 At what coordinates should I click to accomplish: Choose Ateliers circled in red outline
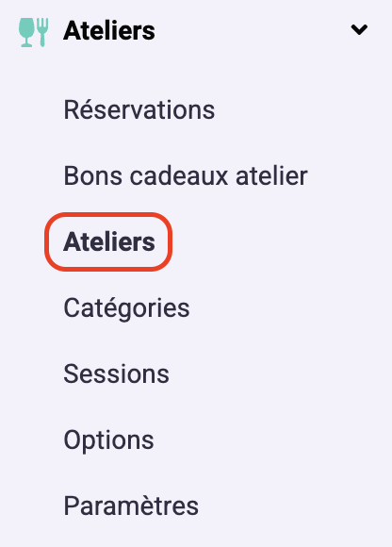(109, 242)
